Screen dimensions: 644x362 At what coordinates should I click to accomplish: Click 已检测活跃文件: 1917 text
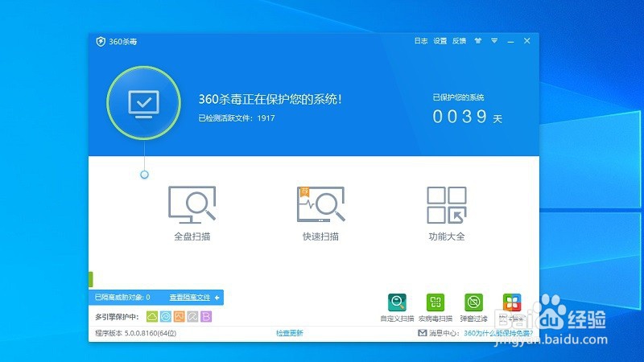(237, 118)
